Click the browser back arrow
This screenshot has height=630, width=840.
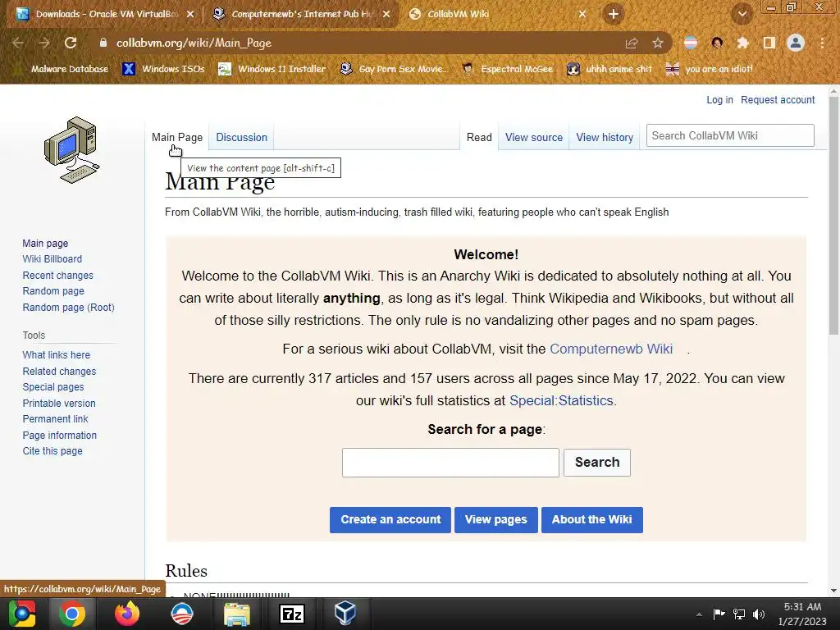coord(18,43)
